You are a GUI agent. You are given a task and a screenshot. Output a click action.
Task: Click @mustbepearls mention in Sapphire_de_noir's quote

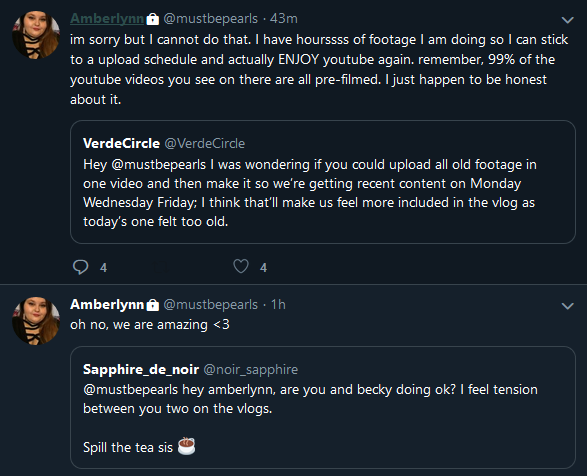130,390
